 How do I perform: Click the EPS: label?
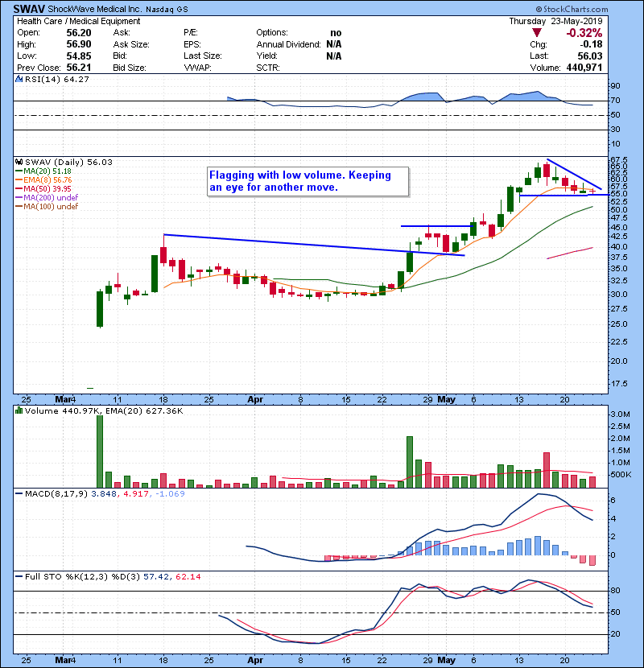click(x=192, y=44)
